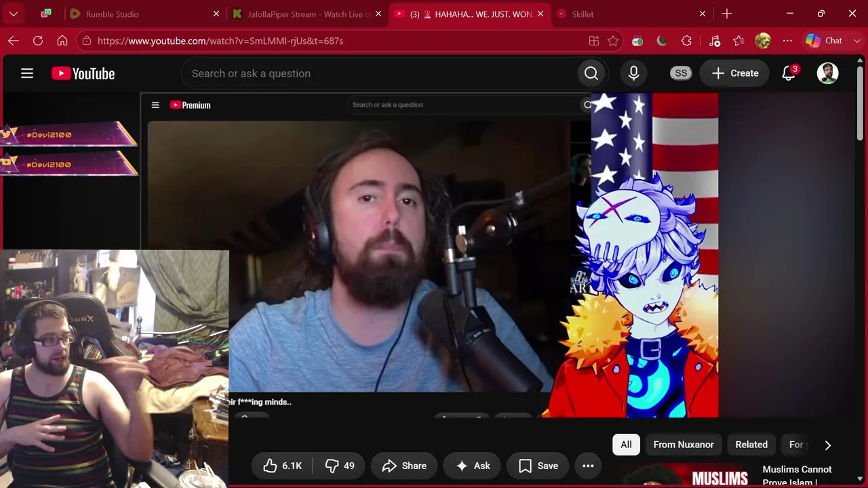Select the From Nuxanor filter chip
868x488 pixels.
pyautogui.click(x=684, y=445)
